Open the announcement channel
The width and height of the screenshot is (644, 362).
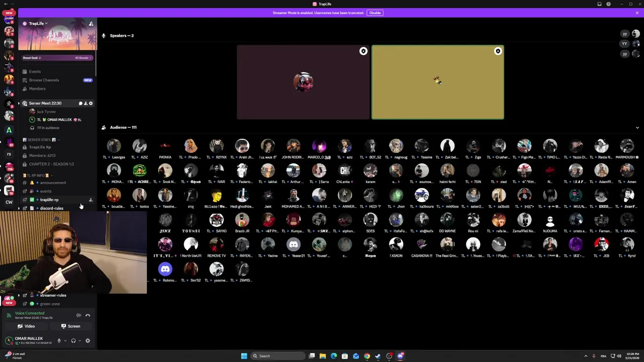pos(53,183)
